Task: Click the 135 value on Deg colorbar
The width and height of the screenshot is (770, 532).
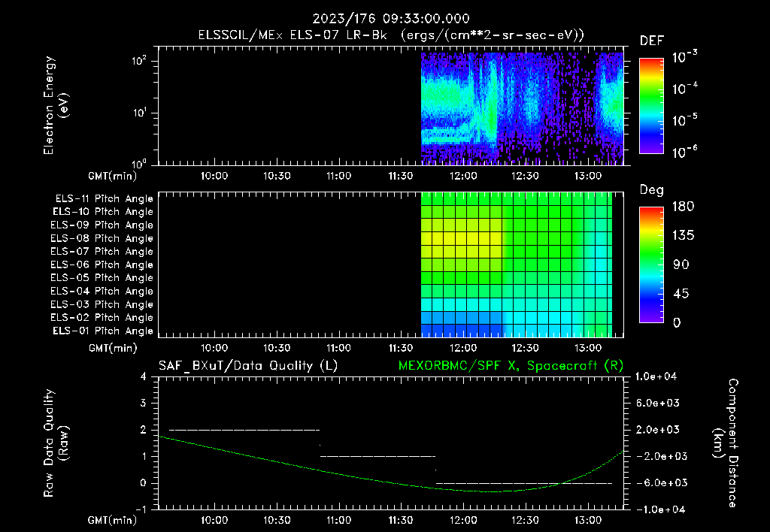Action: 683,236
